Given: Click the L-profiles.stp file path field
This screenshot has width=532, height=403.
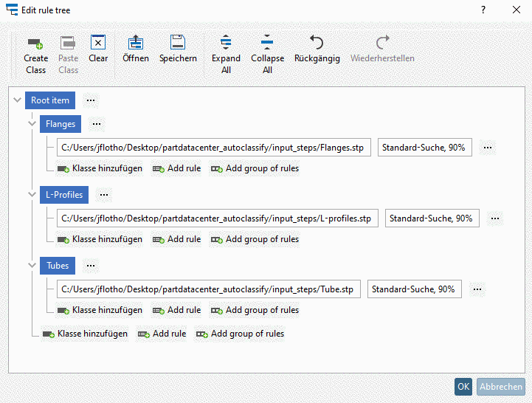Looking at the screenshot, I should 218,218.
